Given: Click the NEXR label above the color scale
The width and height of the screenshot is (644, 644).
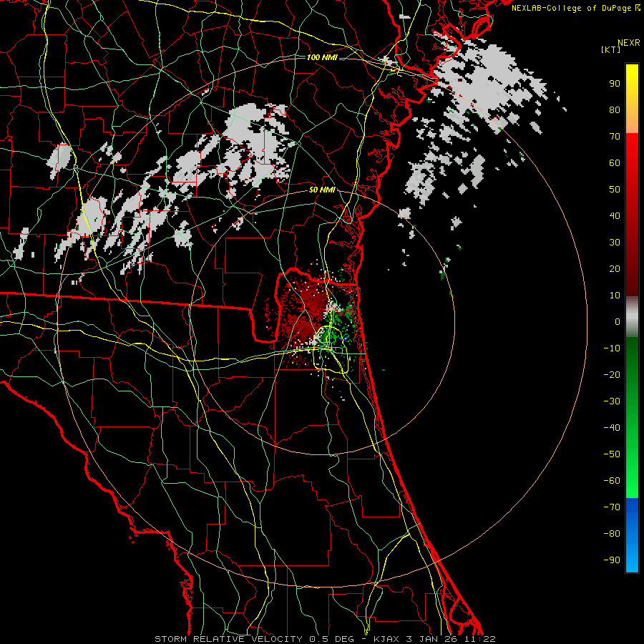Looking at the screenshot, I should pyautogui.click(x=629, y=43).
